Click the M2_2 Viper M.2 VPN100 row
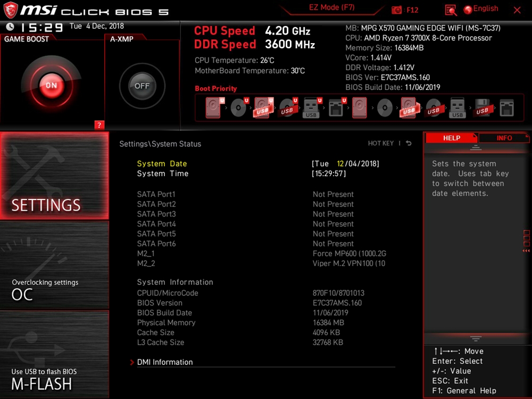Image resolution: width=532 pixels, height=399 pixels. [x=261, y=263]
